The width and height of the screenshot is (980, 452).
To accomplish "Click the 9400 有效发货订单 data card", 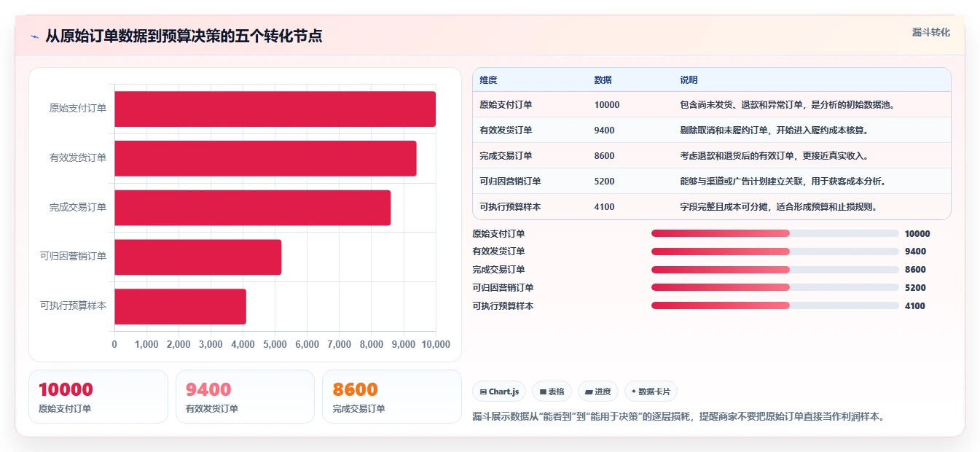I will (x=245, y=397).
